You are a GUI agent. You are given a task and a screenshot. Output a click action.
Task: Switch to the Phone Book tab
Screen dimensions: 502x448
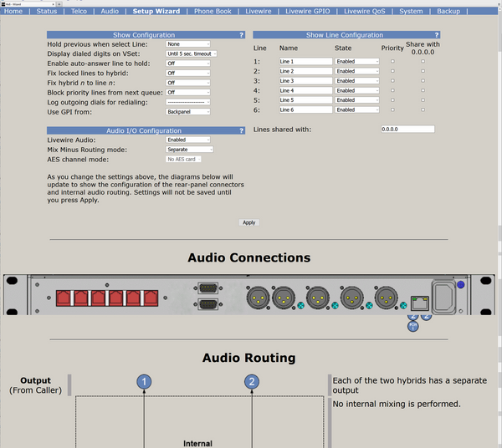click(x=213, y=11)
